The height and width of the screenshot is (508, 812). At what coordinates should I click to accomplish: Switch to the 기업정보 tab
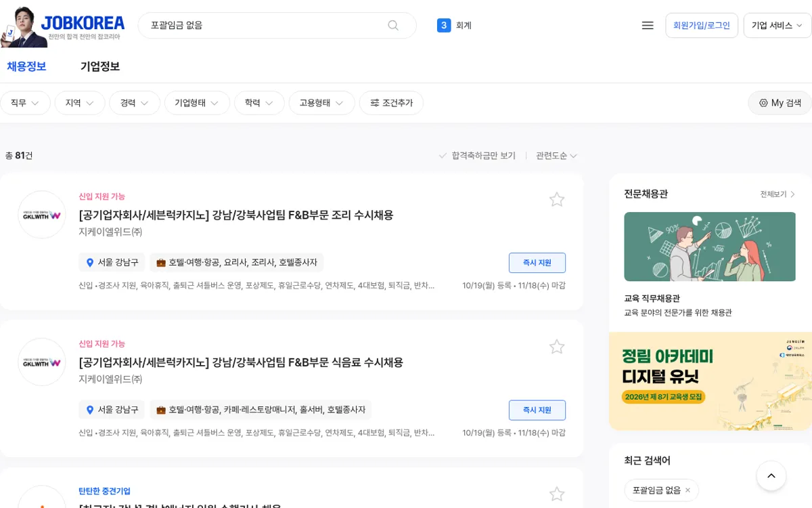click(100, 66)
